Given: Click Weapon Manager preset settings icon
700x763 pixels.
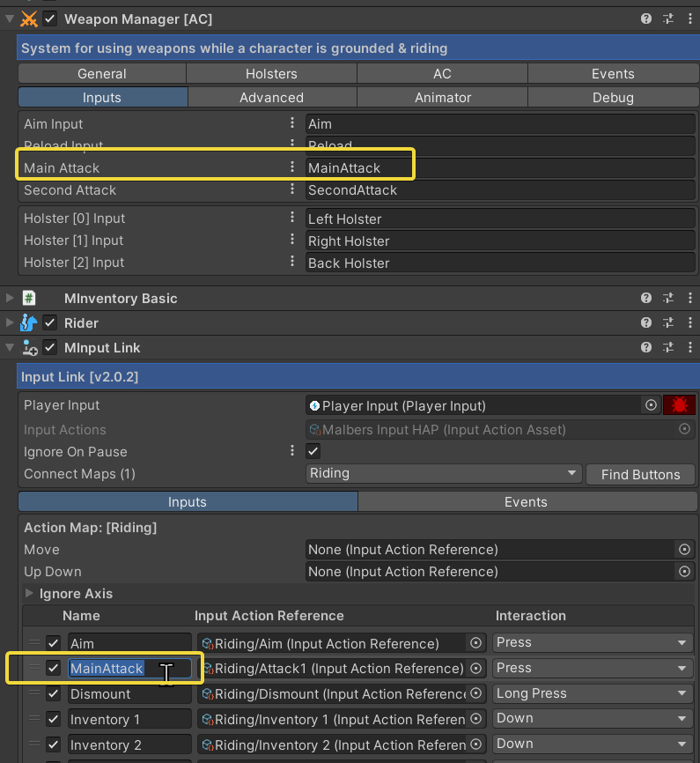Looking at the screenshot, I should (667, 19).
